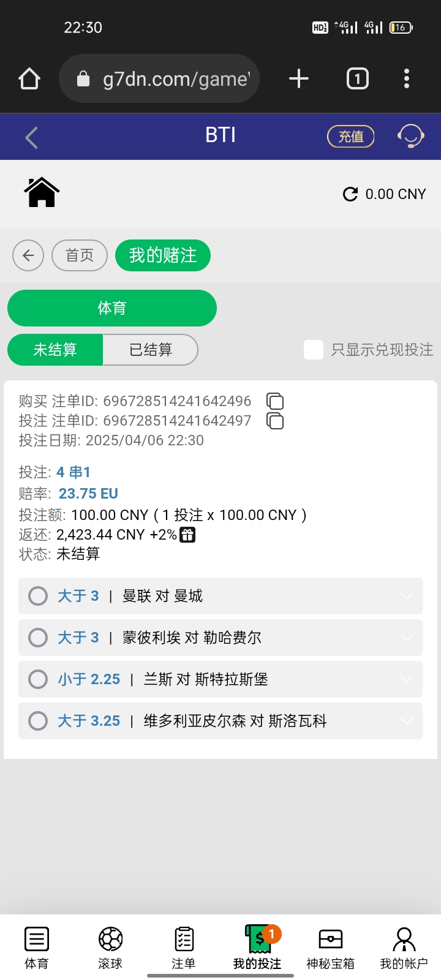Image resolution: width=441 pixels, height=980 pixels.
Task: Select radio for 兰斯 对 斯特拉斯堡
Action: [x=38, y=679]
